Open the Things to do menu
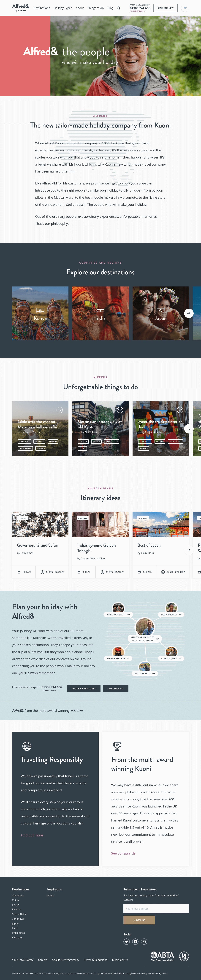The width and height of the screenshot is (201, 980). coord(96,8)
